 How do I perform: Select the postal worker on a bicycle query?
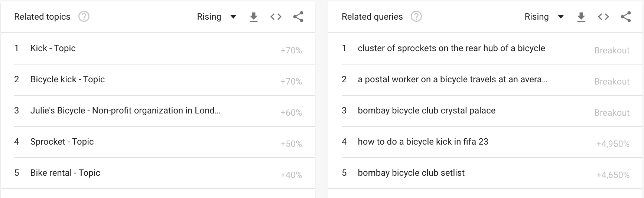(452, 79)
